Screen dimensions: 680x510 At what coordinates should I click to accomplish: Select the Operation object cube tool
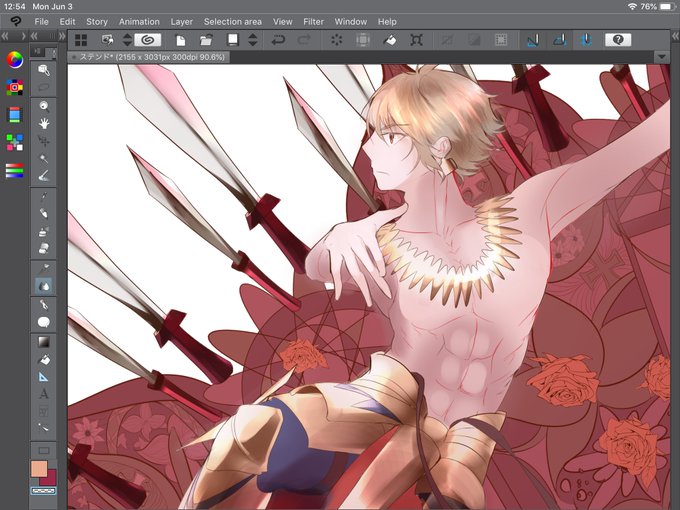pos(44,69)
